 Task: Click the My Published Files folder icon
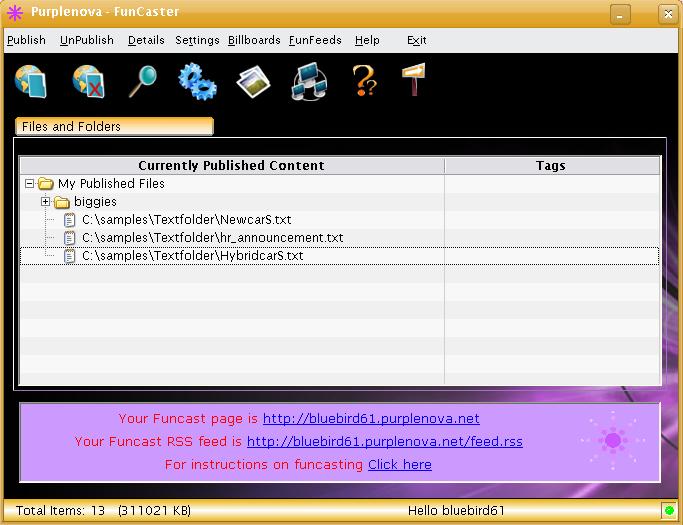pyautogui.click(x=46, y=183)
